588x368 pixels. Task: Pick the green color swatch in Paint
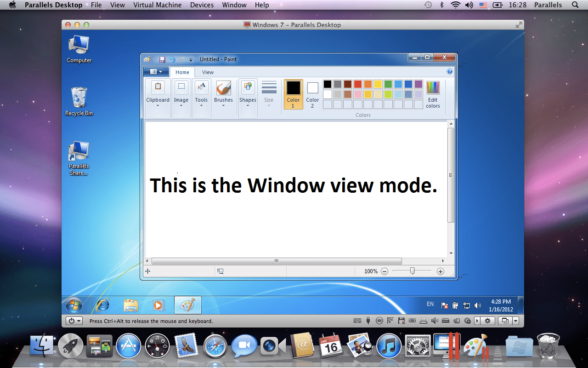click(388, 84)
